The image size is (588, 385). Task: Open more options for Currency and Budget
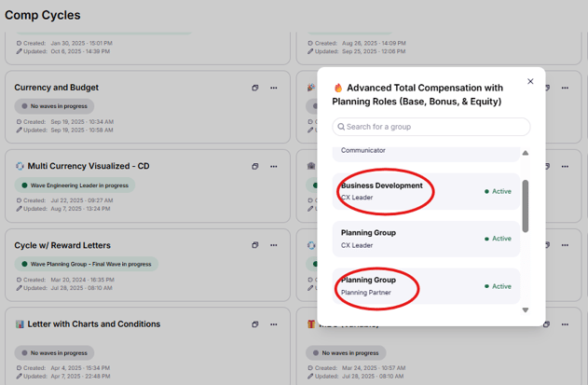(274, 88)
